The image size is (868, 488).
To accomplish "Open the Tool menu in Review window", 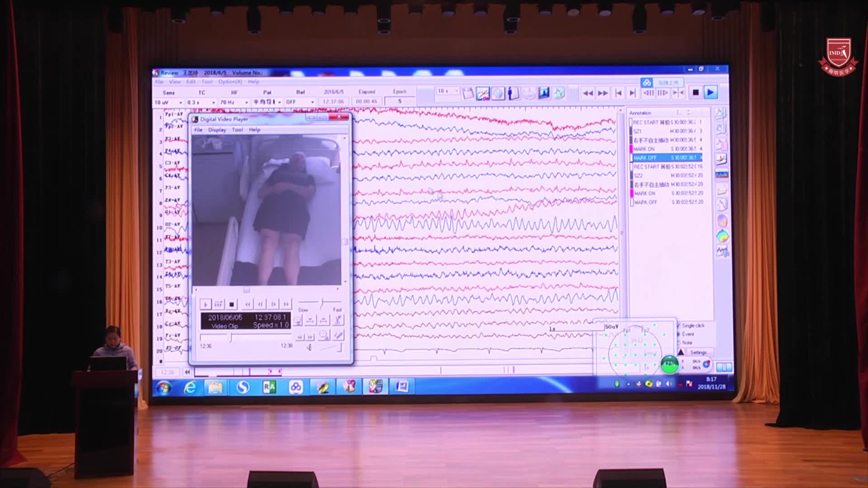I will (207, 82).
